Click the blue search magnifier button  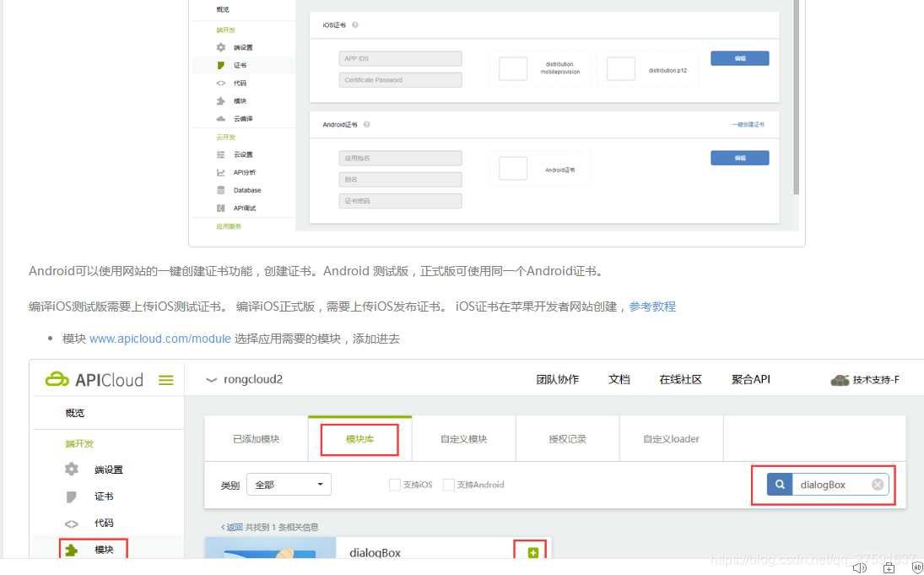(780, 485)
